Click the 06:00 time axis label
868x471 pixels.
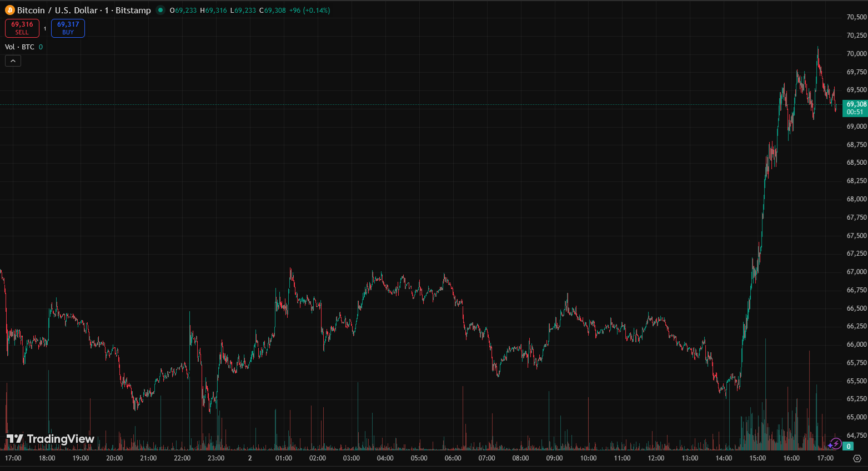[453, 458]
